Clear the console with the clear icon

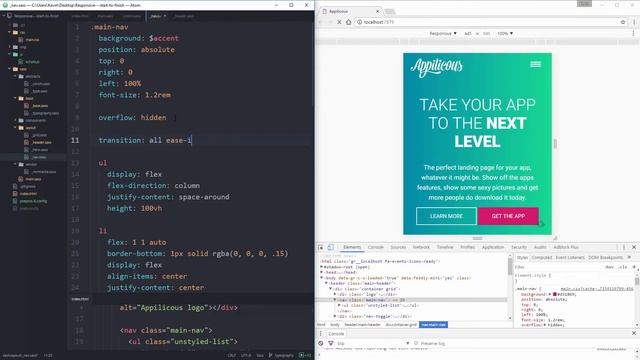(321, 344)
